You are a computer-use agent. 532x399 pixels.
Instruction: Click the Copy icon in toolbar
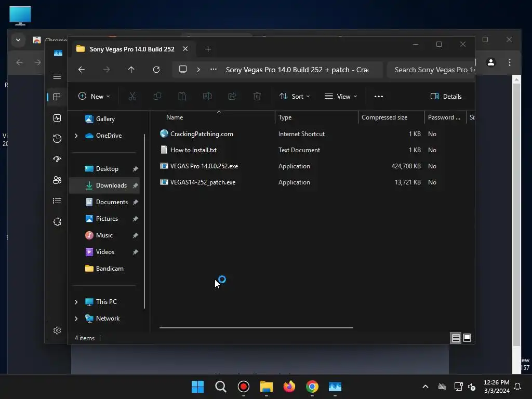tap(157, 96)
